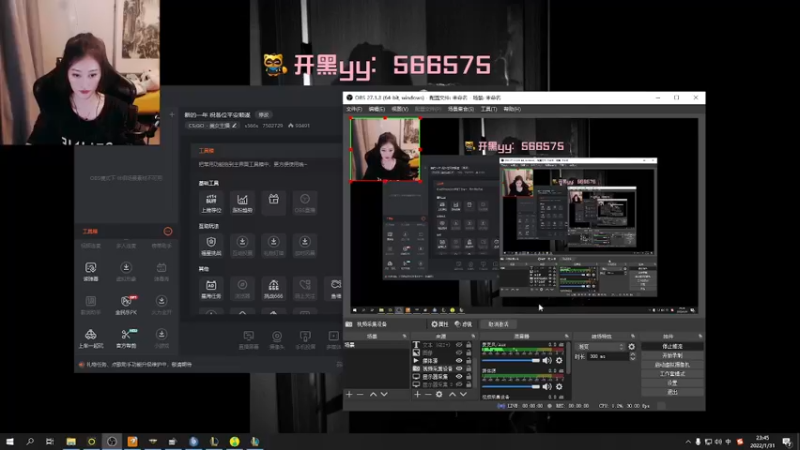Remove selected source with minus icon

428,394
